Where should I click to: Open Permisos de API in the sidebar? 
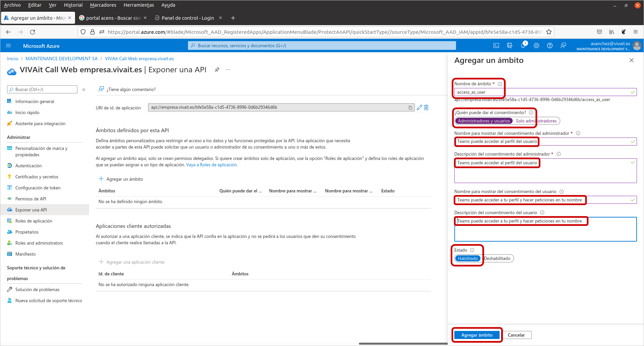click(31, 199)
